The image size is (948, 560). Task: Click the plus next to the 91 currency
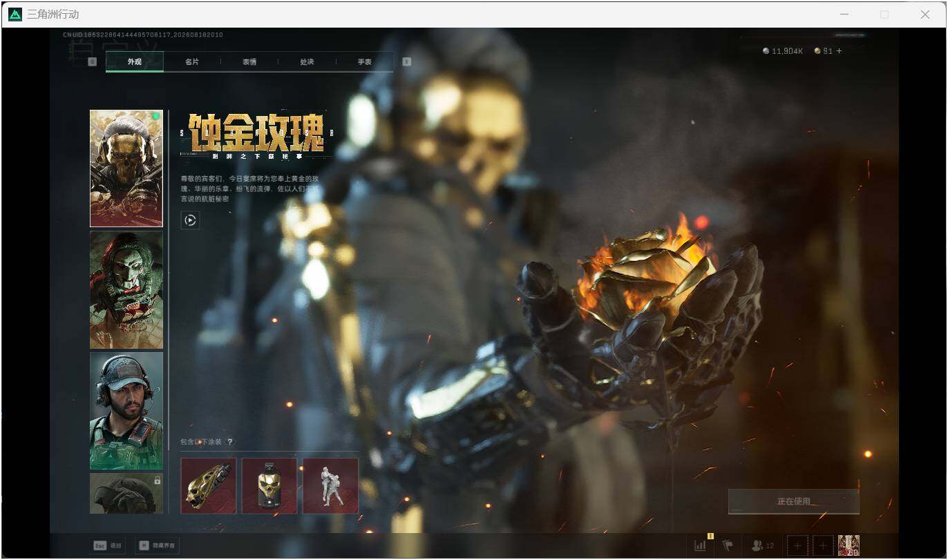[840, 51]
